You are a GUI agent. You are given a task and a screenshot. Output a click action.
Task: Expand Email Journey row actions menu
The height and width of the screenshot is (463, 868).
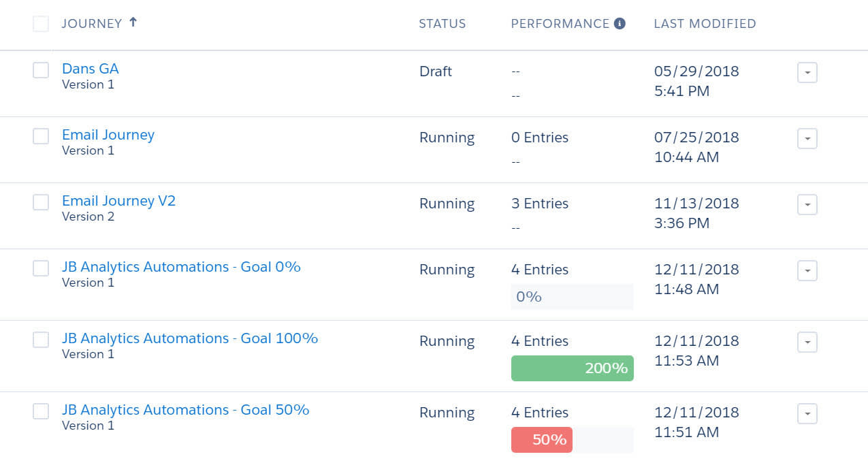pyautogui.click(x=807, y=138)
